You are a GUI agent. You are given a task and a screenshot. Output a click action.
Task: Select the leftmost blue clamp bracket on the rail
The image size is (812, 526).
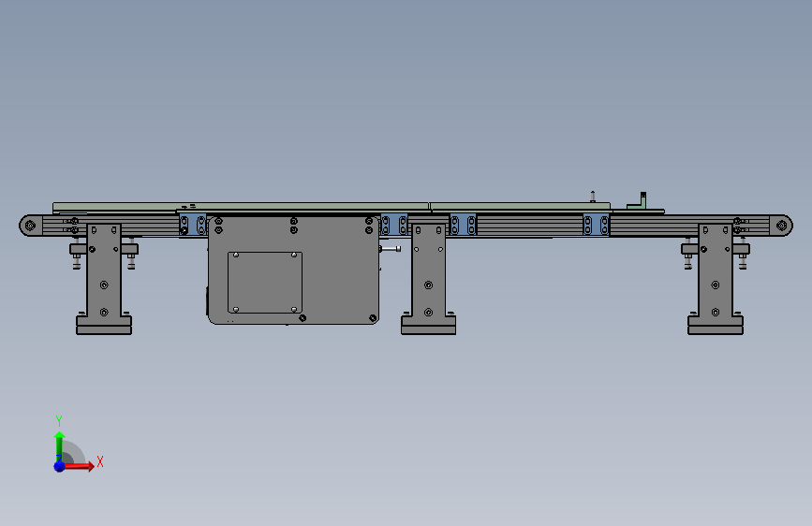tap(193, 226)
